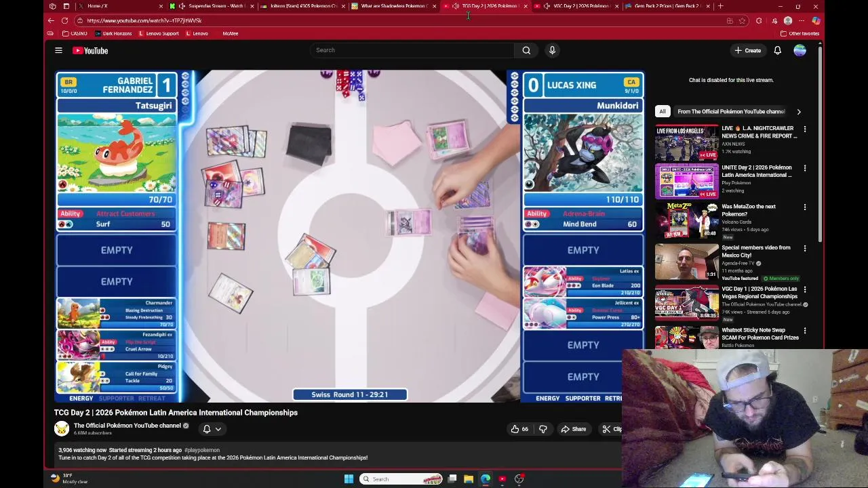868x488 pixels.
Task: Click the #playpokemon hashtag
Action: 202,450
